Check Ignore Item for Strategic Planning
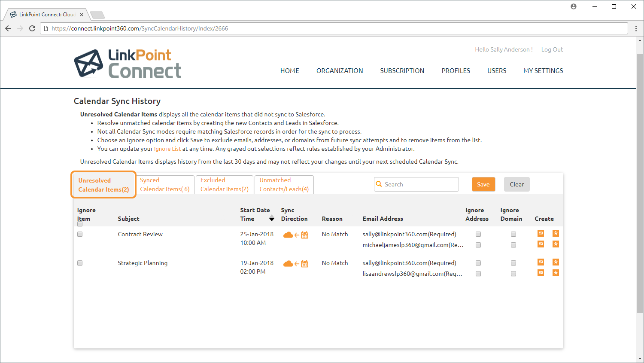This screenshot has height=363, width=644. coord(80,263)
